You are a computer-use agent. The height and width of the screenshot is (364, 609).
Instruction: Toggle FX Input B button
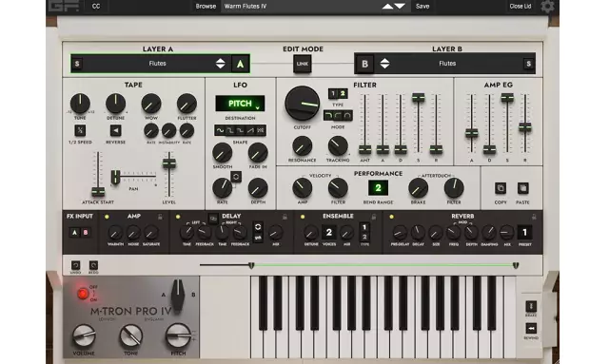(x=86, y=233)
